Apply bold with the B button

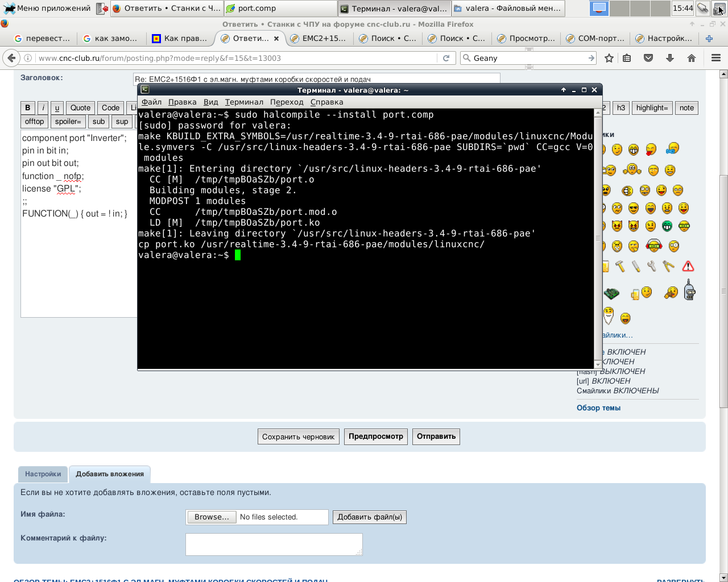pos(28,108)
